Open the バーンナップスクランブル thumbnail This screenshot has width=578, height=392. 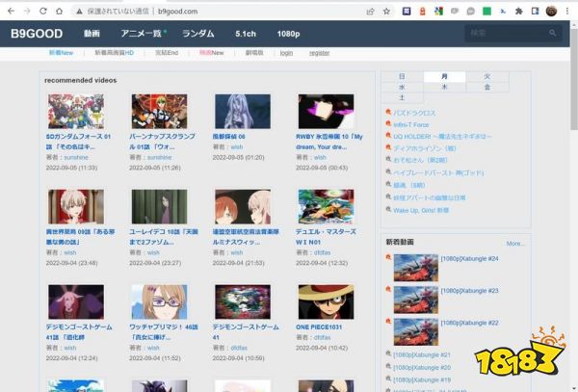(159, 112)
